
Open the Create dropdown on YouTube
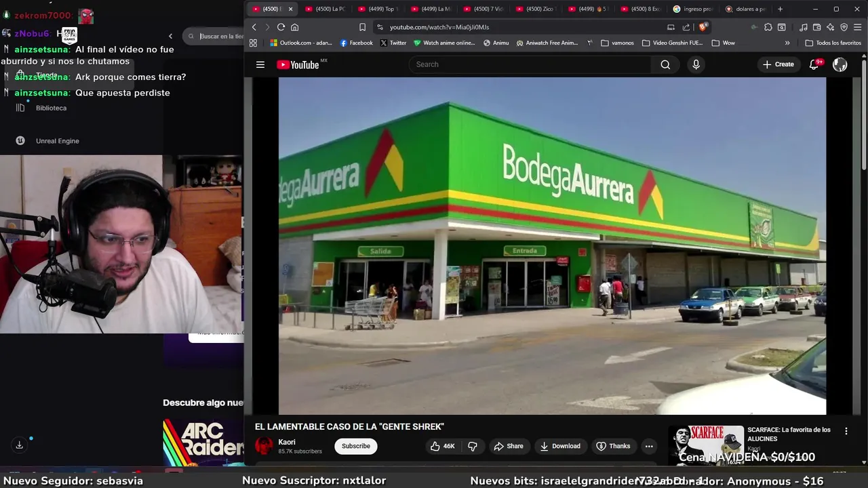click(x=778, y=64)
